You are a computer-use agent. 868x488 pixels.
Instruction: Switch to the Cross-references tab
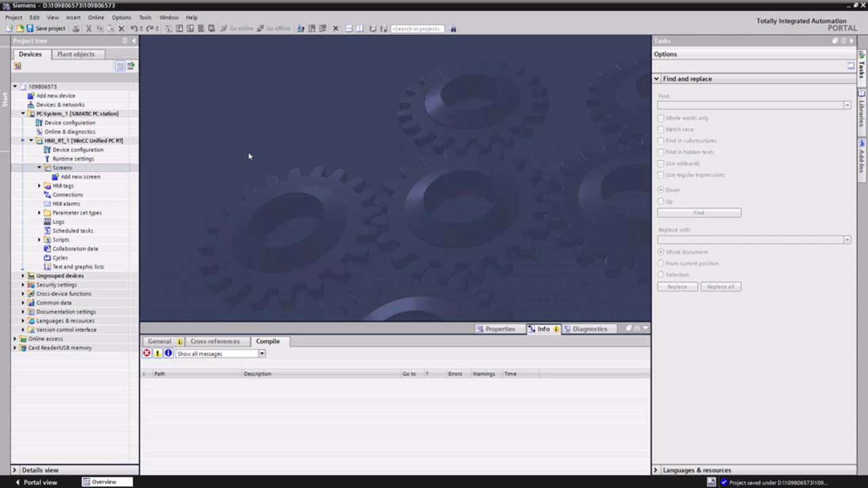pyautogui.click(x=215, y=341)
